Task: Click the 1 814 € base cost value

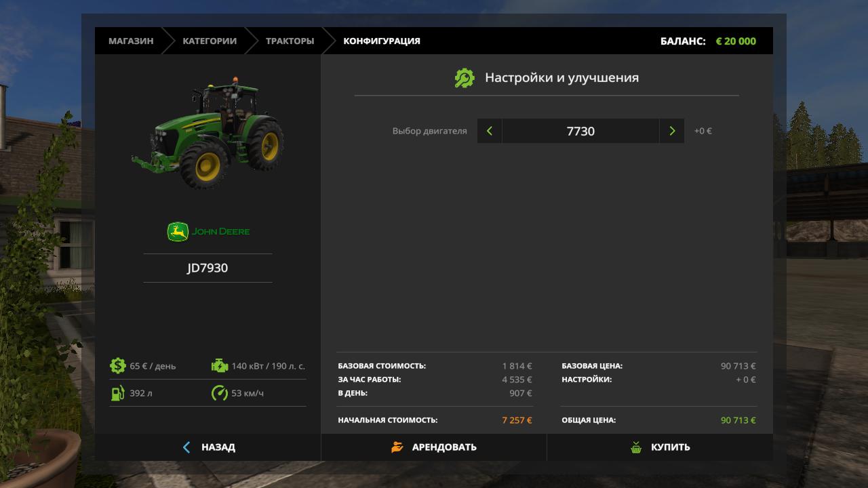Action: click(x=517, y=366)
